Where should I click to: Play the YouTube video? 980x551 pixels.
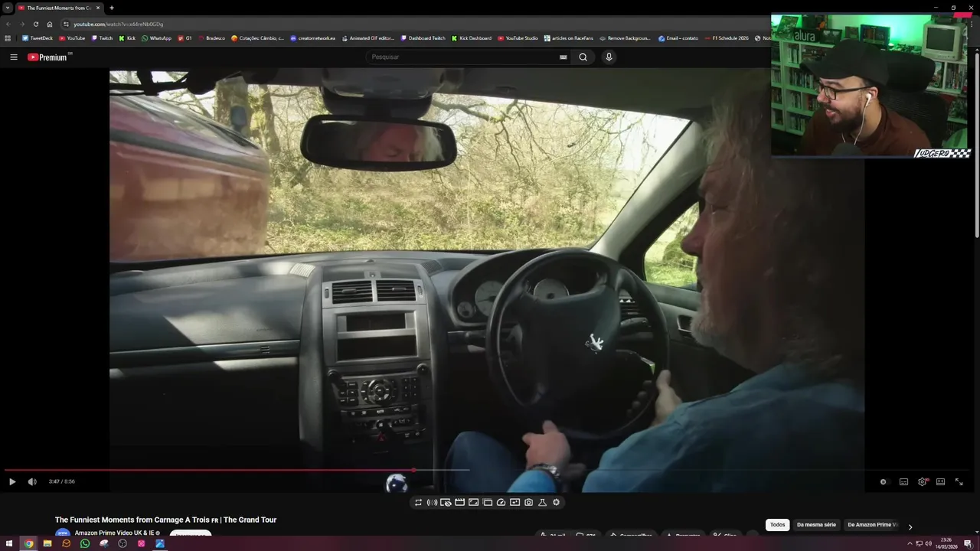pos(12,481)
